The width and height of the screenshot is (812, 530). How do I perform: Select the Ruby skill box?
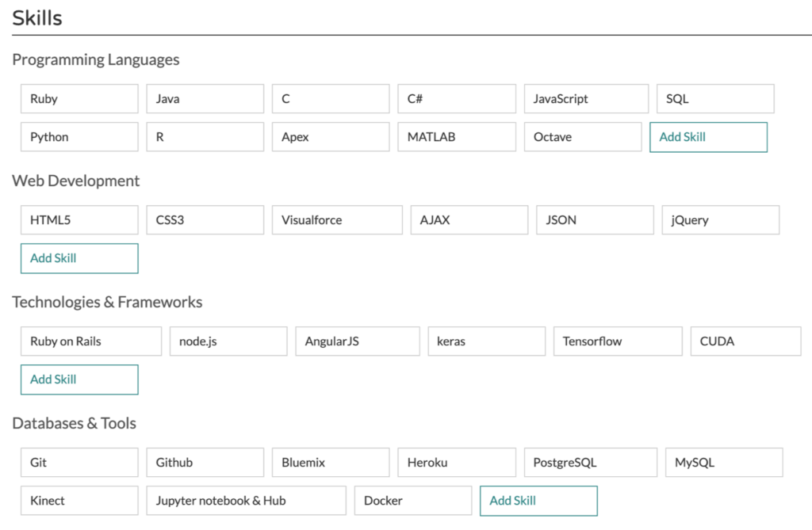[x=79, y=99]
